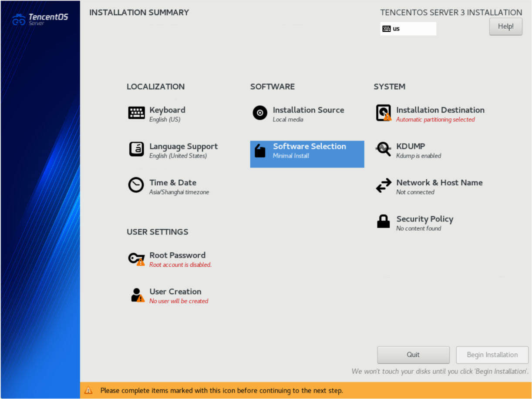Open the Root Password key icon
This screenshot has height=399, width=532.
click(136, 259)
